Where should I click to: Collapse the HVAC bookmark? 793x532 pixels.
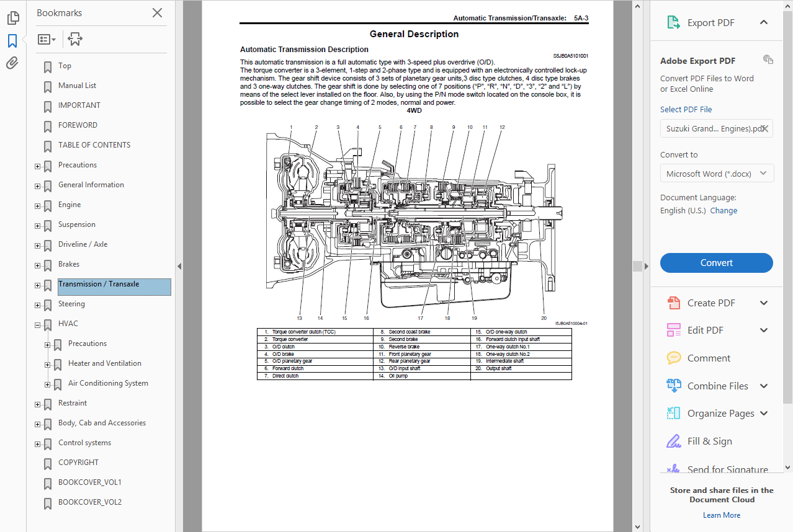[x=37, y=325]
